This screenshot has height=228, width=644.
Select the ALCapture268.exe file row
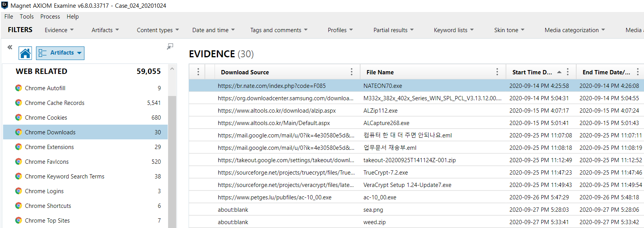(x=416, y=123)
